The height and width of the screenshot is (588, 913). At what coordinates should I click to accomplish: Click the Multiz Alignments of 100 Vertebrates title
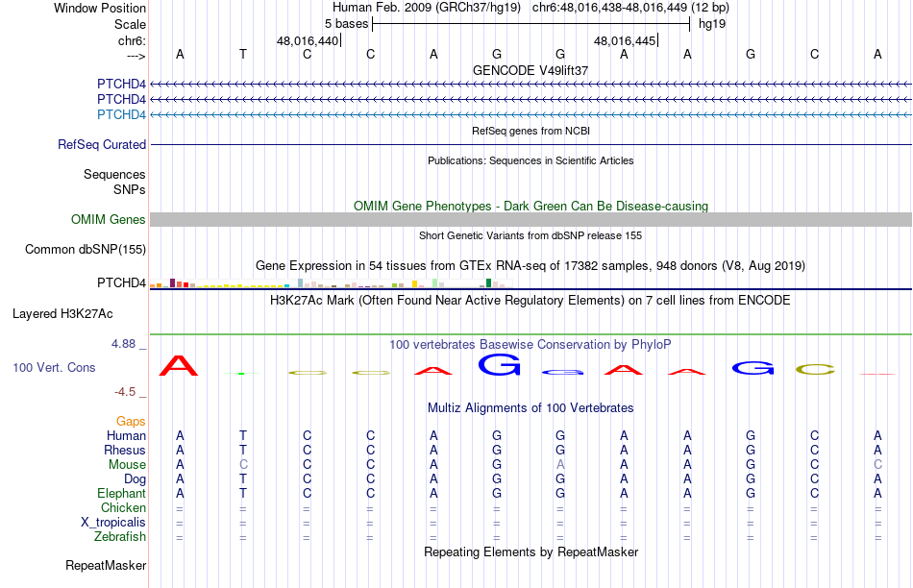click(531, 408)
